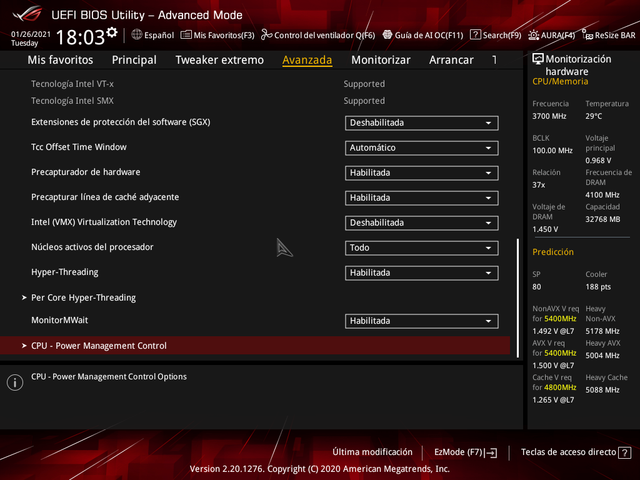Click the 1.450 V DRAM voltage

[x=545, y=229]
